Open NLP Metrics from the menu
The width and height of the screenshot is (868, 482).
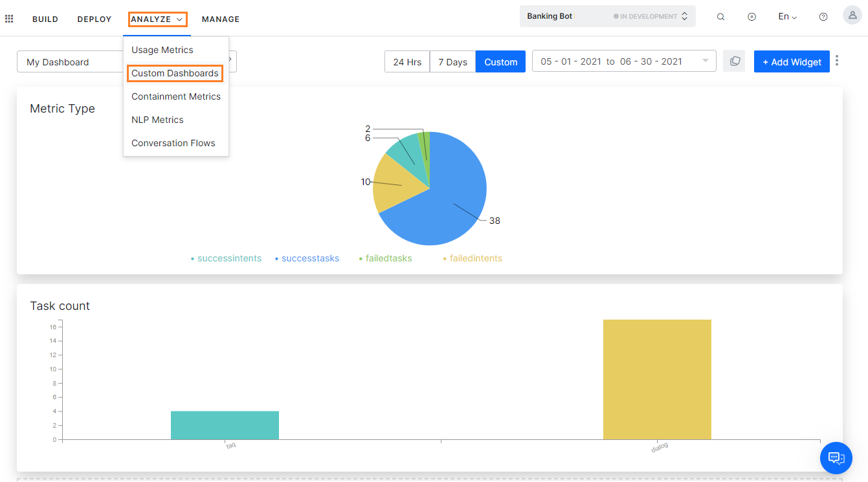(157, 120)
